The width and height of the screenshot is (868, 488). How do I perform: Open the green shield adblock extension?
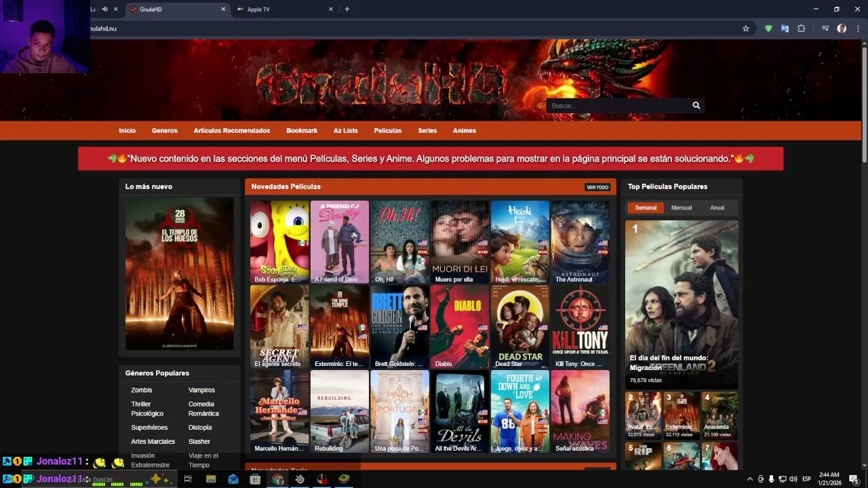(768, 28)
